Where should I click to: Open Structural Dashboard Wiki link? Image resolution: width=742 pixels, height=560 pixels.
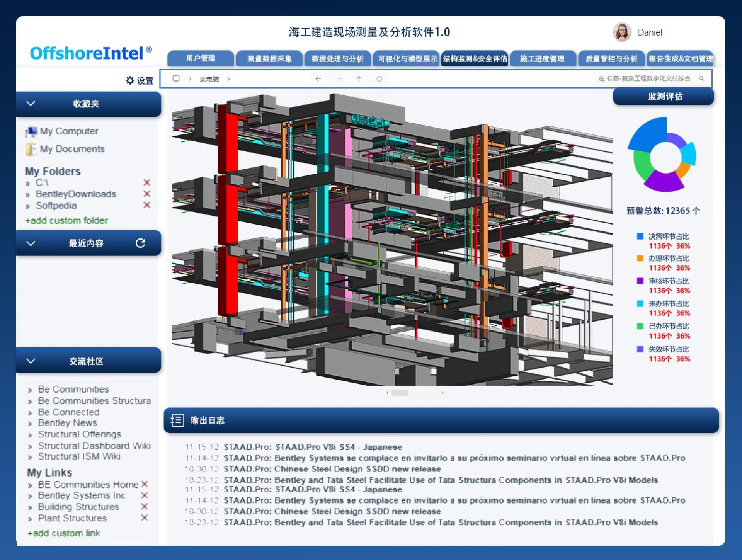pyautogui.click(x=94, y=446)
